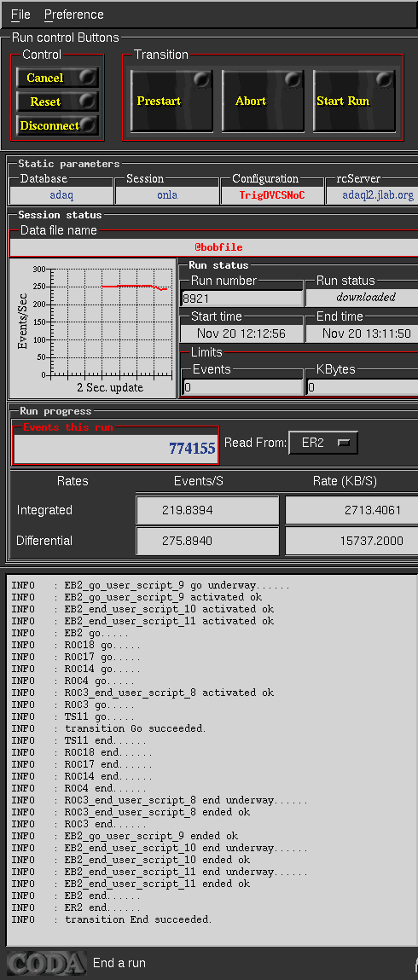Click the Events this run counter
Screen dimensions: 418x980
[x=116, y=448]
